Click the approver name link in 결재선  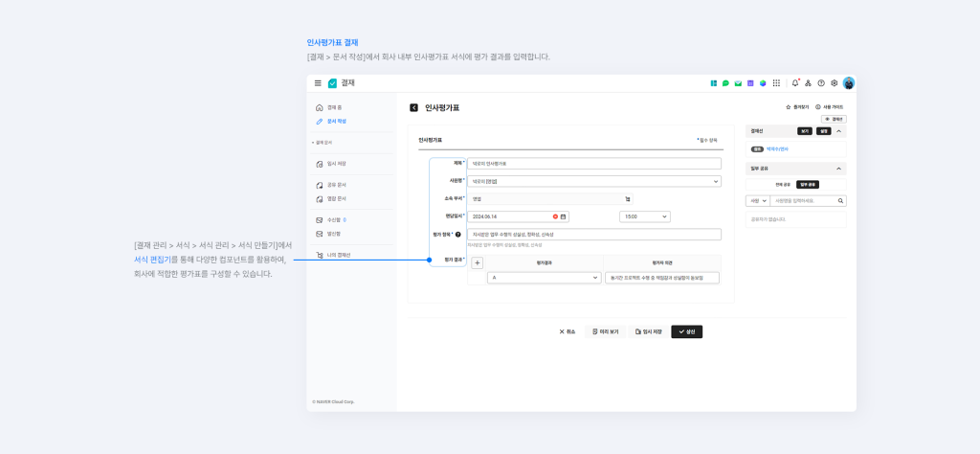point(777,149)
